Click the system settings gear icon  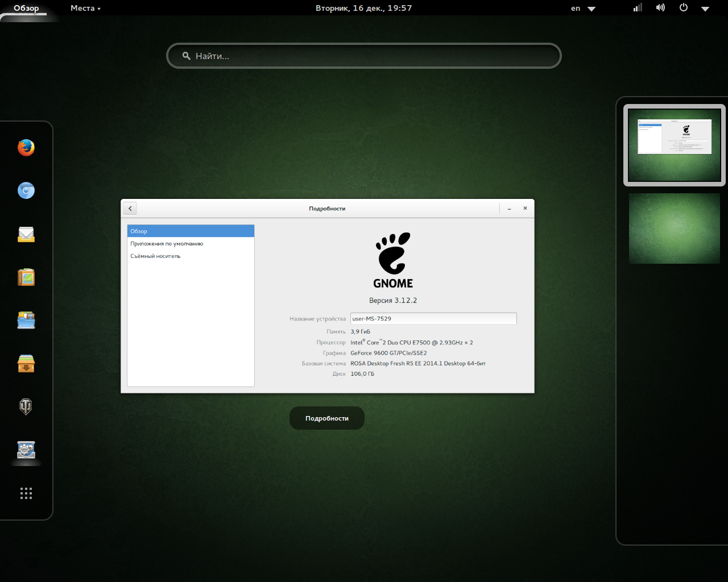(x=26, y=450)
